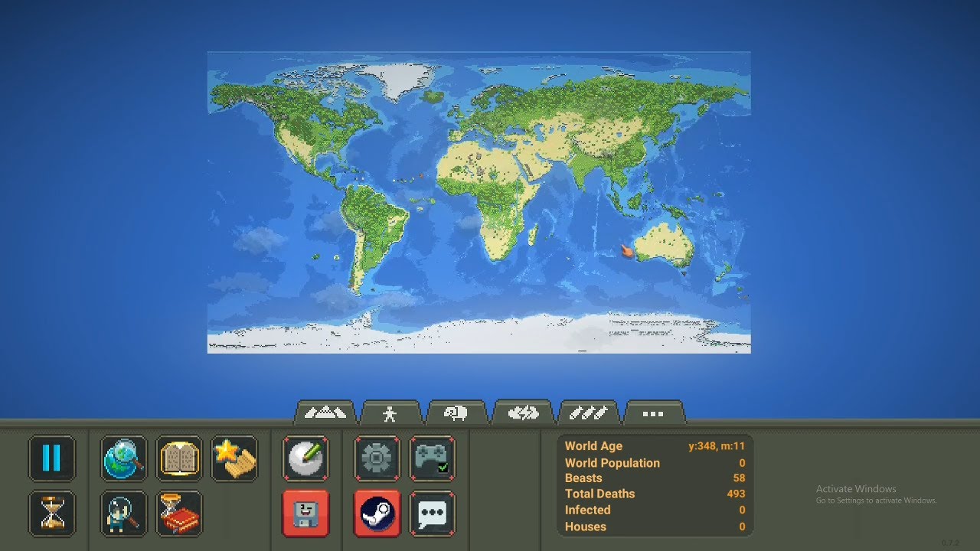The height and width of the screenshot is (551, 980).
Task: Open world info globe with magnifier
Action: point(124,458)
